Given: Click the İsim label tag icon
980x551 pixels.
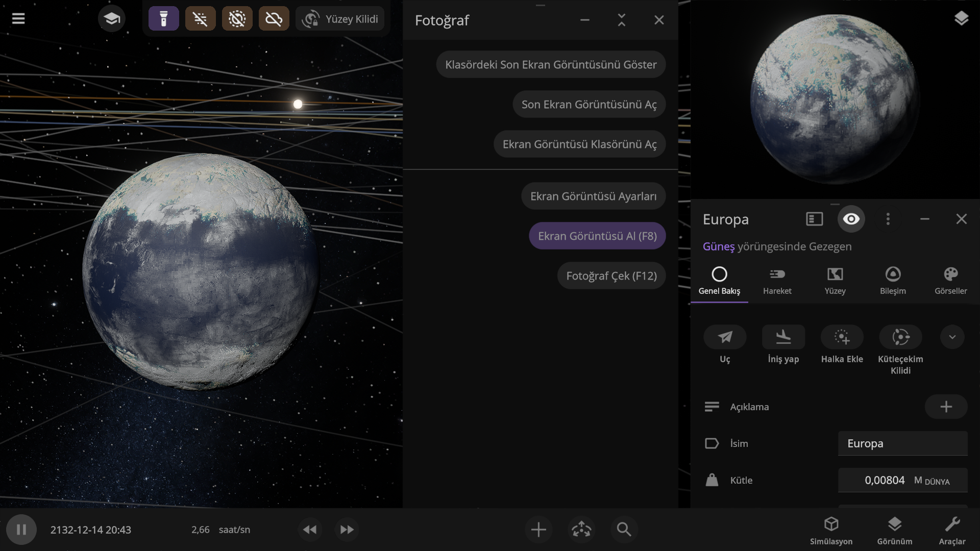Looking at the screenshot, I should click(x=712, y=443).
